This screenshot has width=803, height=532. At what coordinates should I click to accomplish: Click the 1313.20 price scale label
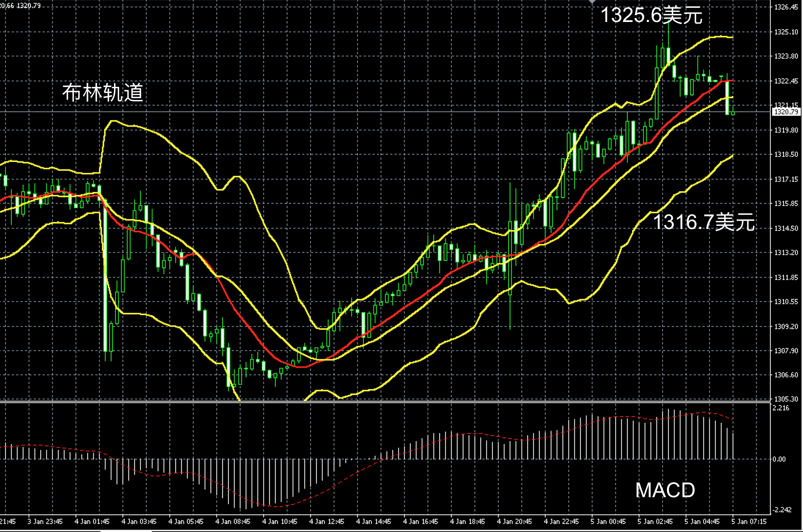point(786,252)
